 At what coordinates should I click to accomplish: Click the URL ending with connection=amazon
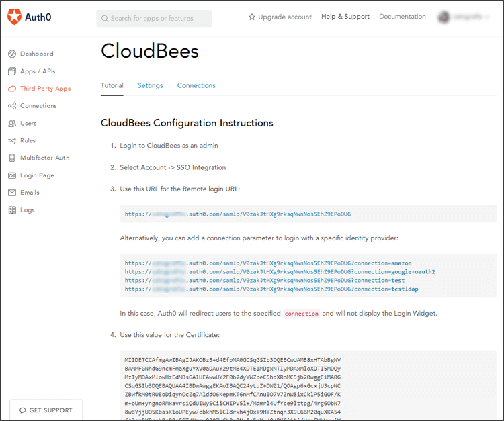click(267, 263)
